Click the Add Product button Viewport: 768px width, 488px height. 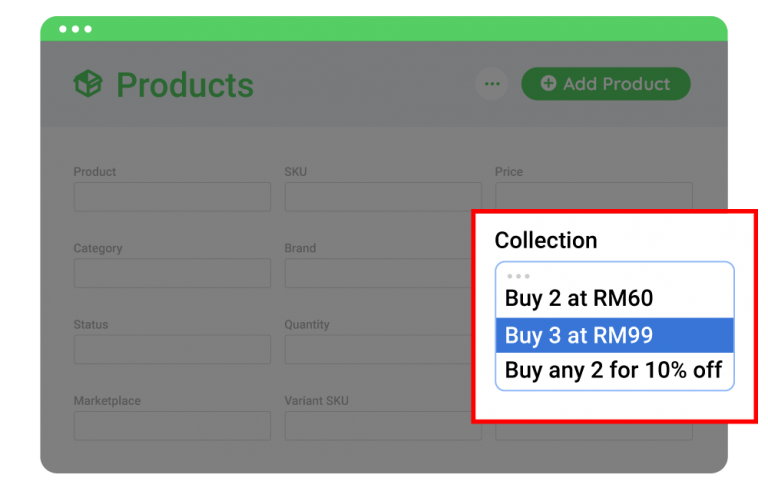pos(605,84)
